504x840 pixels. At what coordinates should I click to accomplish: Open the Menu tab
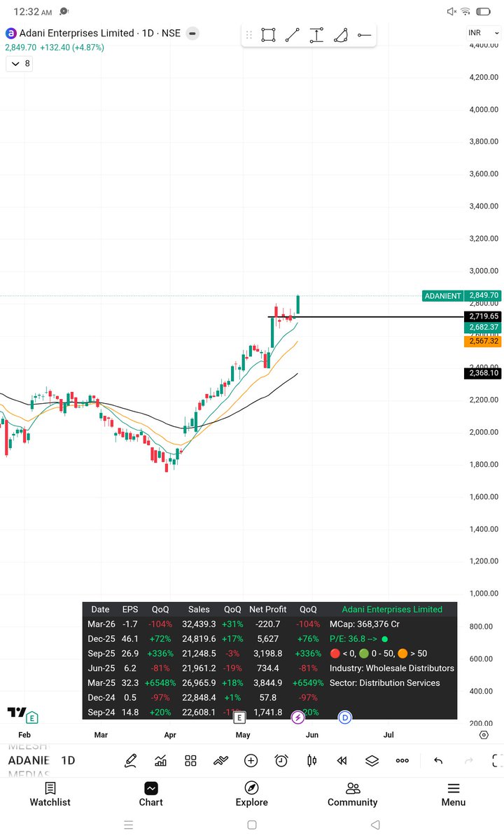click(x=453, y=794)
